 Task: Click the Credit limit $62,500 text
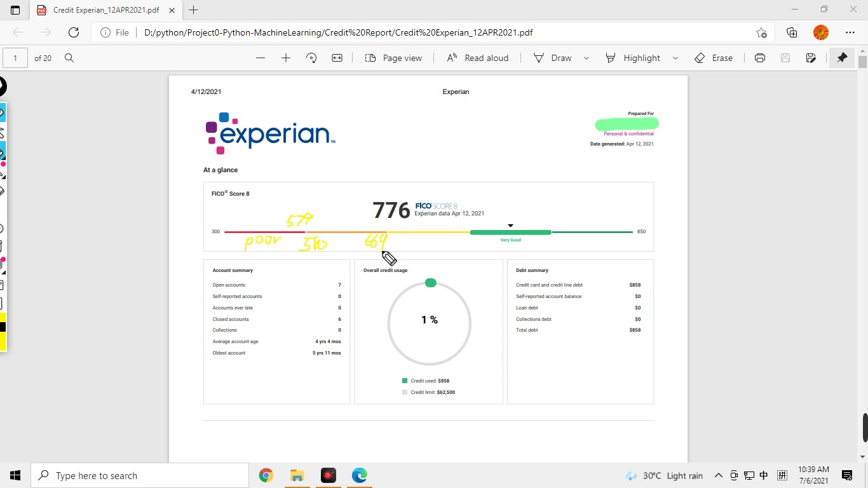click(433, 393)
